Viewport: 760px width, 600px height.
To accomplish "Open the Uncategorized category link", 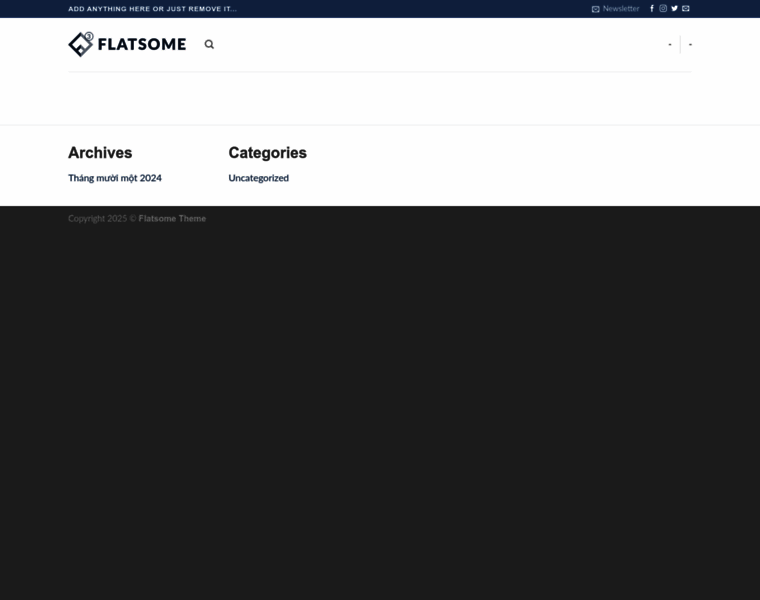I will click(x=259, y=178).
